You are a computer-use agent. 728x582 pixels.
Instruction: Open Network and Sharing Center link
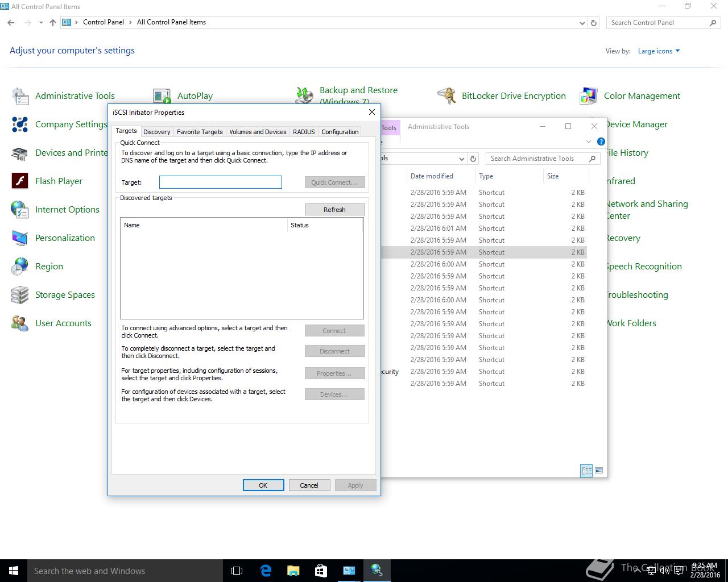pos(647,210)
